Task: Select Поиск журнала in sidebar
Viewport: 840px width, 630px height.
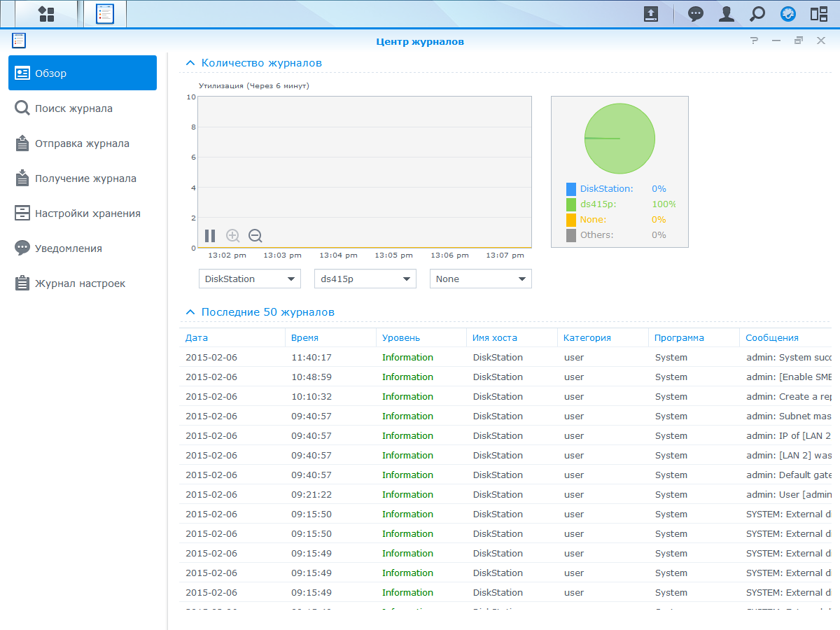Action: tap(73, 108)
